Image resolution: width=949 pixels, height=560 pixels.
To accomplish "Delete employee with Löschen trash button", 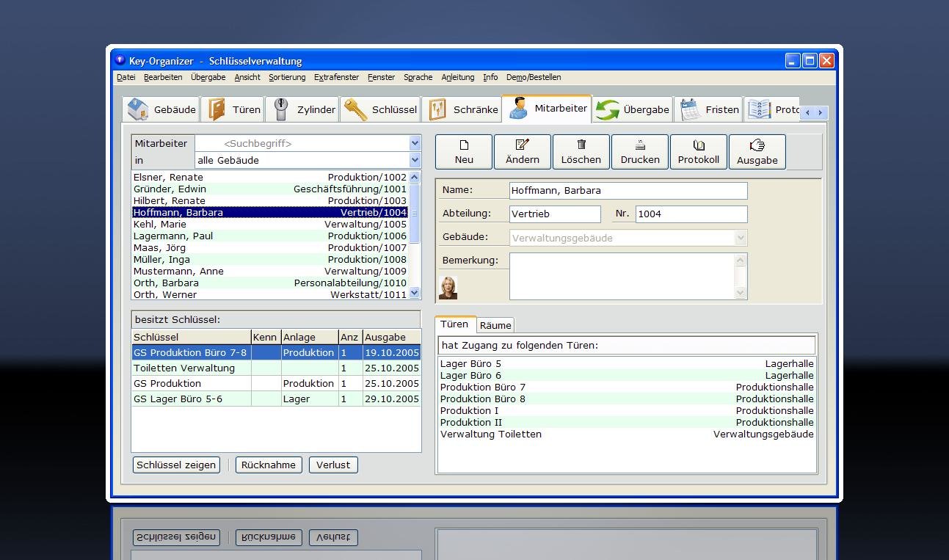I will tap(581, 152).
